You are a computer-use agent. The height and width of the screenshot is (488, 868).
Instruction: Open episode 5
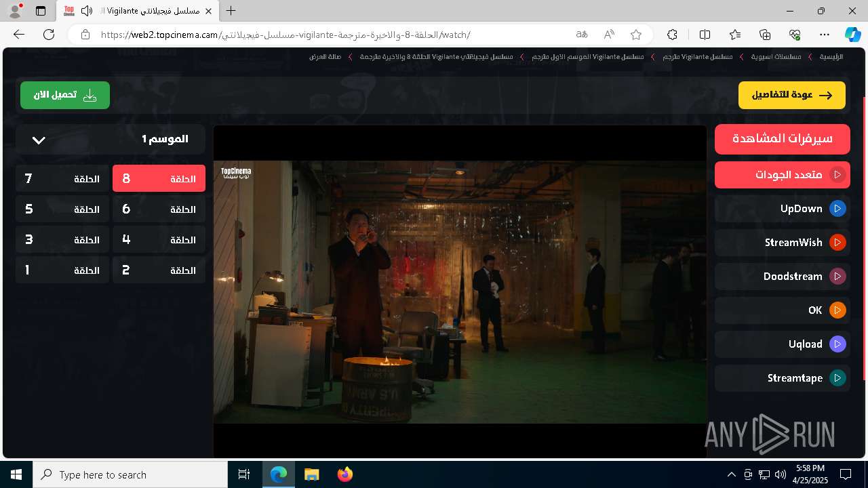click(x=62, y=209)
